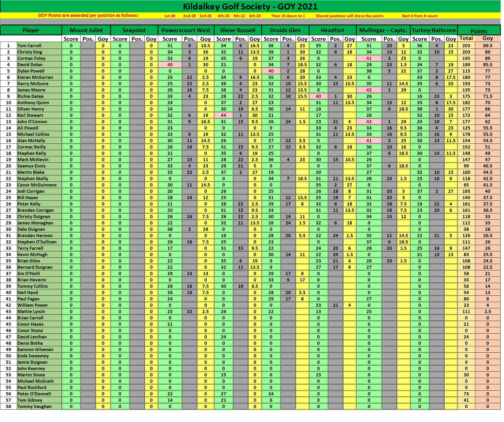
Task: Select the Turkey-Rathcore header cell
Action: pos(434,30)
